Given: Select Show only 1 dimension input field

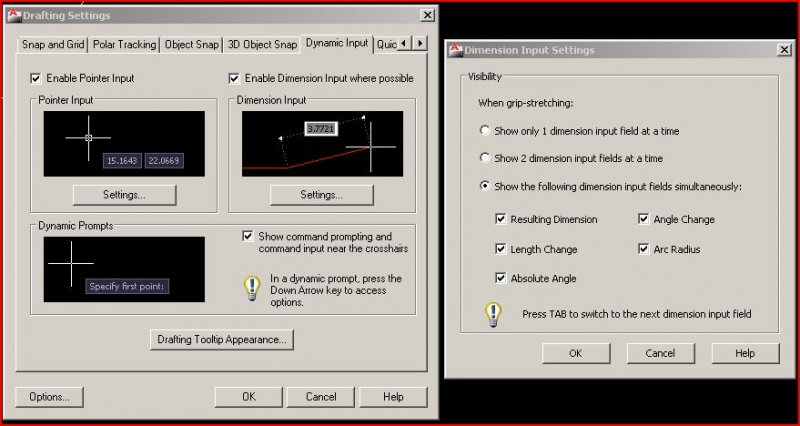Looking at the screenshot, I should [485, 131].
